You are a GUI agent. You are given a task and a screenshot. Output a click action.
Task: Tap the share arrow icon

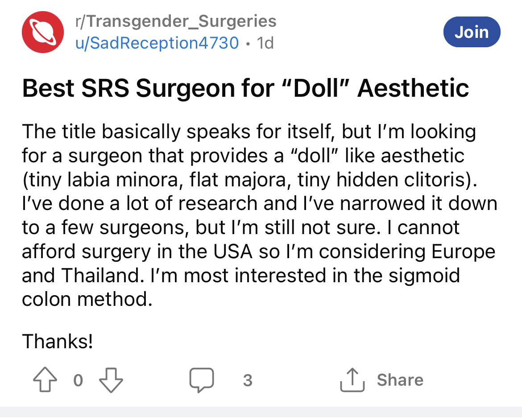point(352,379)
